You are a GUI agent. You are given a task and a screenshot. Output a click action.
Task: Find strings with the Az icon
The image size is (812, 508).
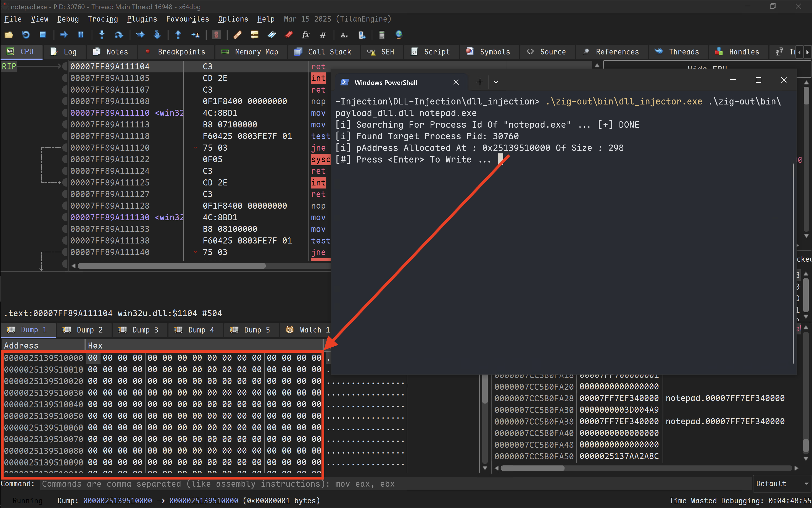coord(344,35)
